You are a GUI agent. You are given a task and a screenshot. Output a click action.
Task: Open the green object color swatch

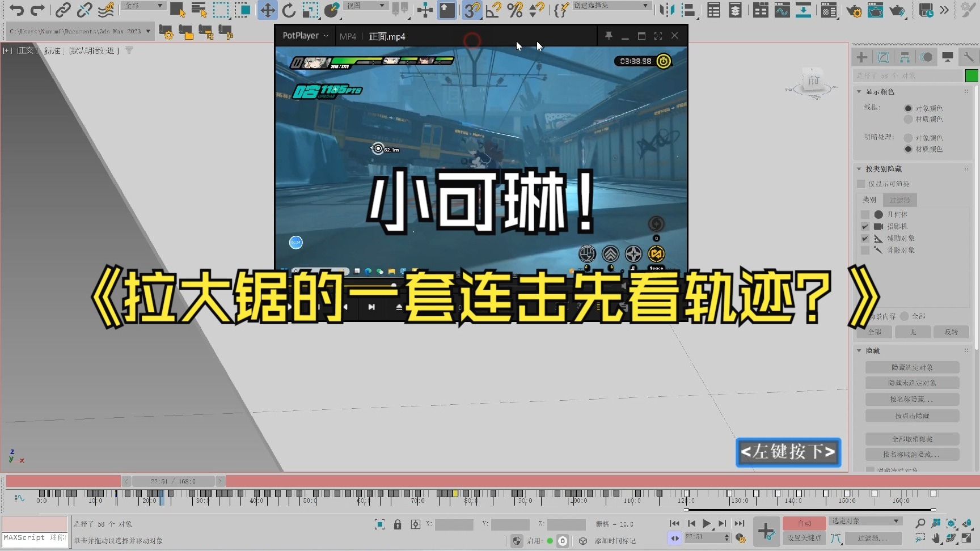pos(971,75)
